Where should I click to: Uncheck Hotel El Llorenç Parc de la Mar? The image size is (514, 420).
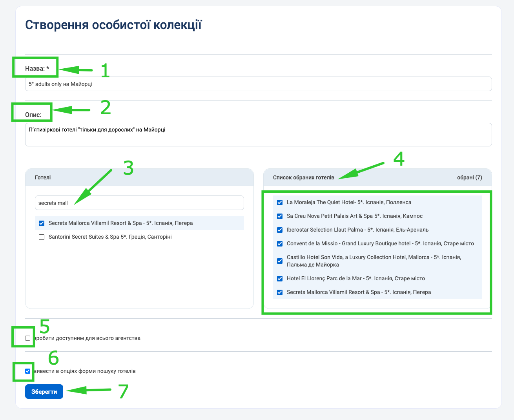(x=280, y=279)
